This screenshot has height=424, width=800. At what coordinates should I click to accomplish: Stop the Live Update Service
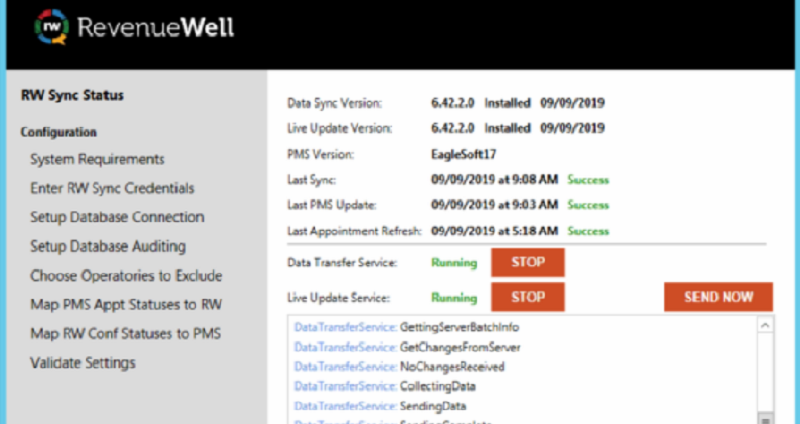(x=528, y=297)
